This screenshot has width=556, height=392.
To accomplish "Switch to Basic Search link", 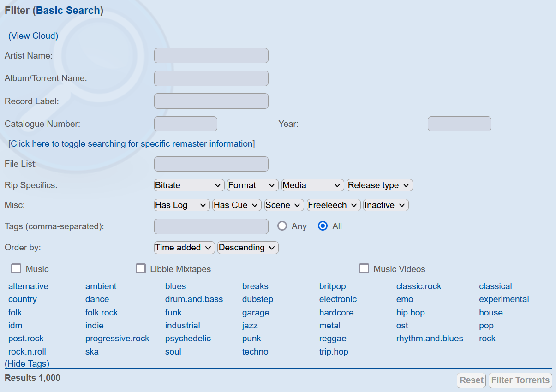I will pos(68,11).
